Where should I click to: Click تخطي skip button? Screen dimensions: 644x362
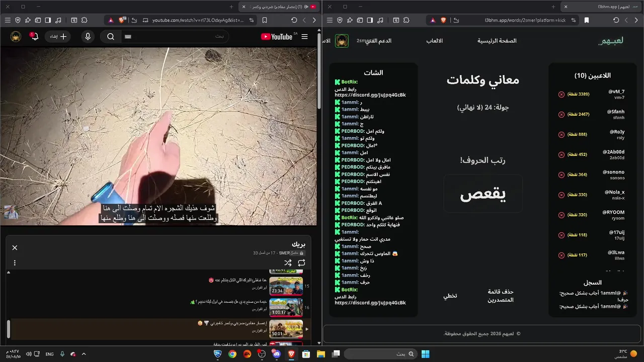coord(450,296)
